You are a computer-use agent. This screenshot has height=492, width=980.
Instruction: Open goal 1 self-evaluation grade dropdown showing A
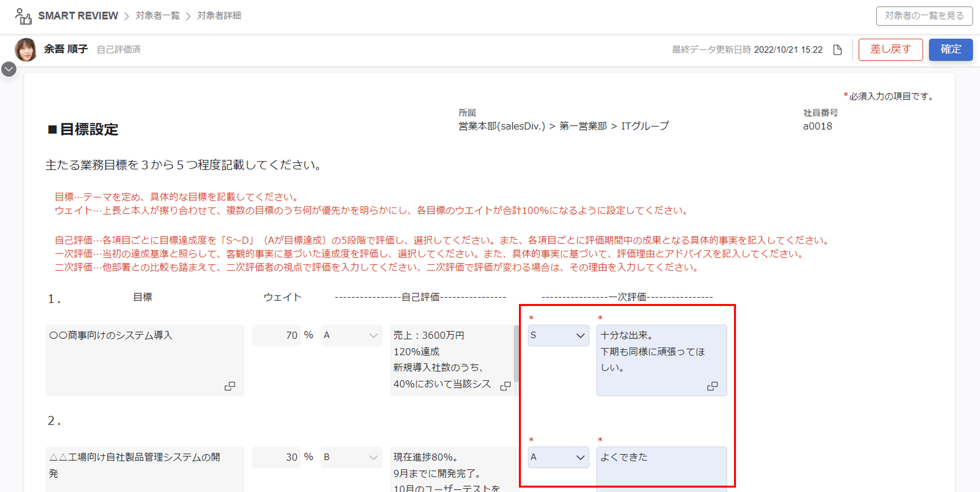click(351, 335)
